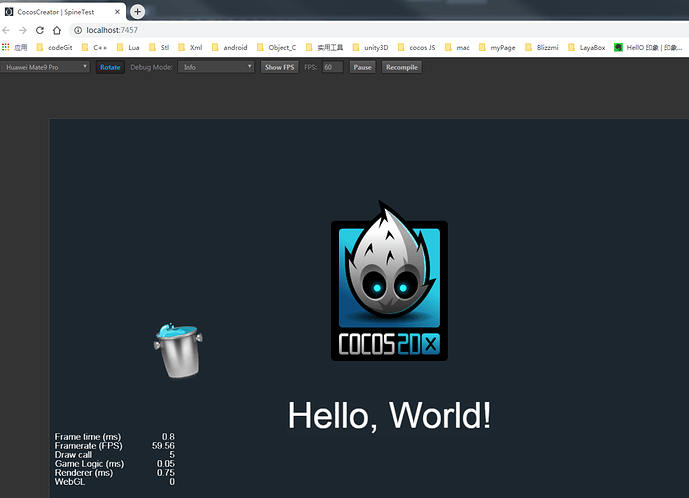Click the Renderer (ms) stat row

[114, 473]
